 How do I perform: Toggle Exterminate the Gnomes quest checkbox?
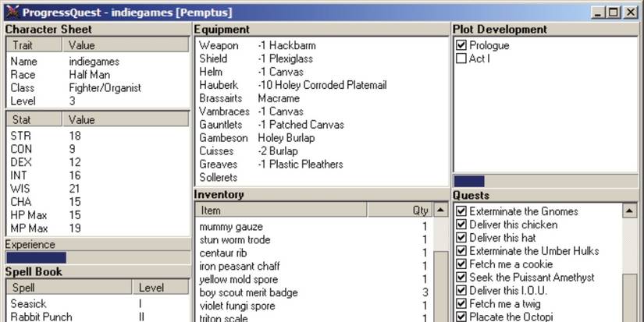click(461, 211)
